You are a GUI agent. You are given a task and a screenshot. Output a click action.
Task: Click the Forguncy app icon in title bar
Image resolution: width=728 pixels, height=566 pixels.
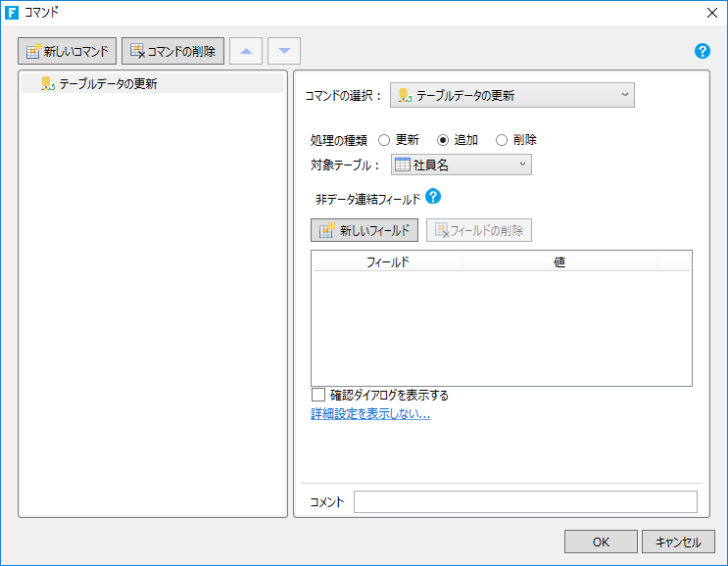12,13
